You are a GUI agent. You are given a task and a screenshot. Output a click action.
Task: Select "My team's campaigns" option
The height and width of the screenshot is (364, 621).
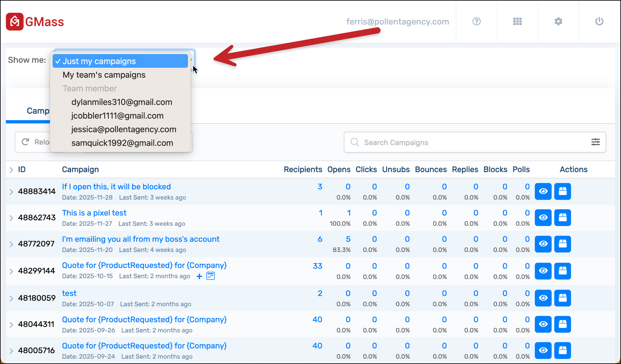click(x=104, y=75)
